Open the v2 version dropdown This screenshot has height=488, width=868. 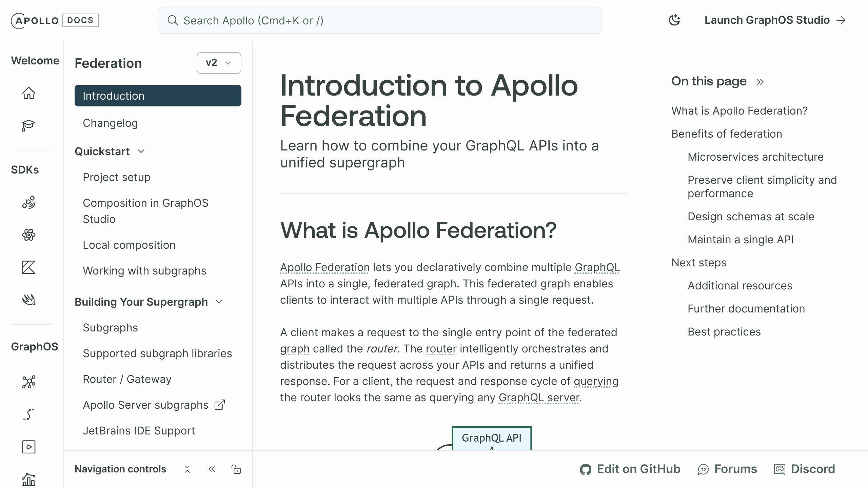(x=219, y=63)
